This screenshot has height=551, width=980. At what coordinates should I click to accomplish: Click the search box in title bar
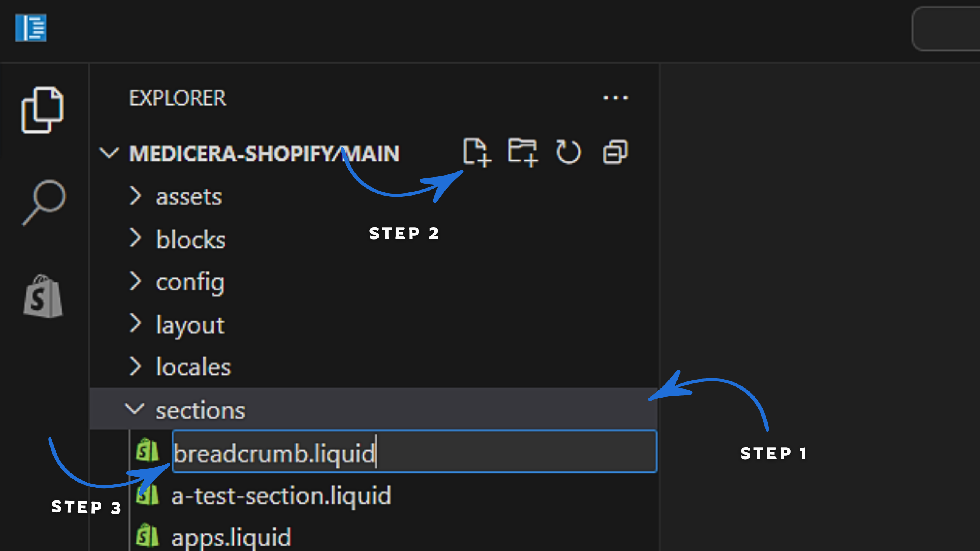(x=946, y=29)
